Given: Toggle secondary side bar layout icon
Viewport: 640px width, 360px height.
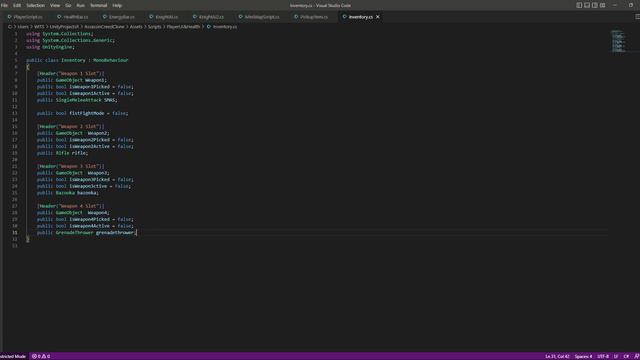Looking at the screenshot, I should click(x=594, y=5).
